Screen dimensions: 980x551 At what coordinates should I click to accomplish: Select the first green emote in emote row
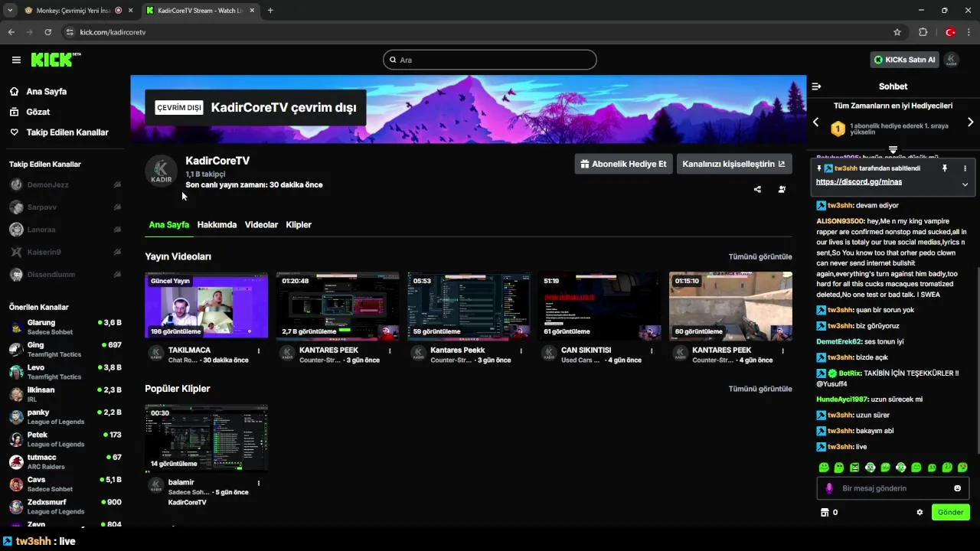point(824,468)
